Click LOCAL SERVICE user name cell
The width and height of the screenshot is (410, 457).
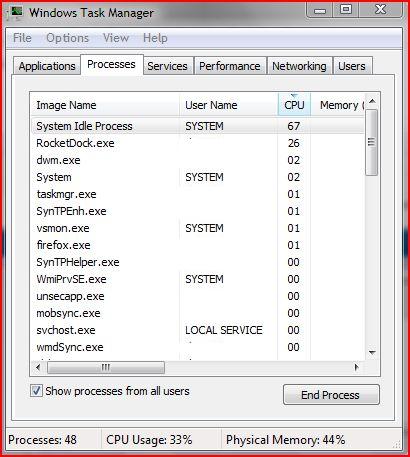[x=224, y=330]
